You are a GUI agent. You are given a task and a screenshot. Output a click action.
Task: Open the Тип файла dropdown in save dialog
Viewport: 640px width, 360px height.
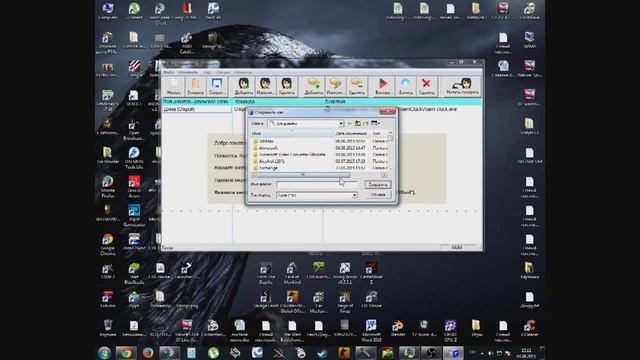(354, 196)
